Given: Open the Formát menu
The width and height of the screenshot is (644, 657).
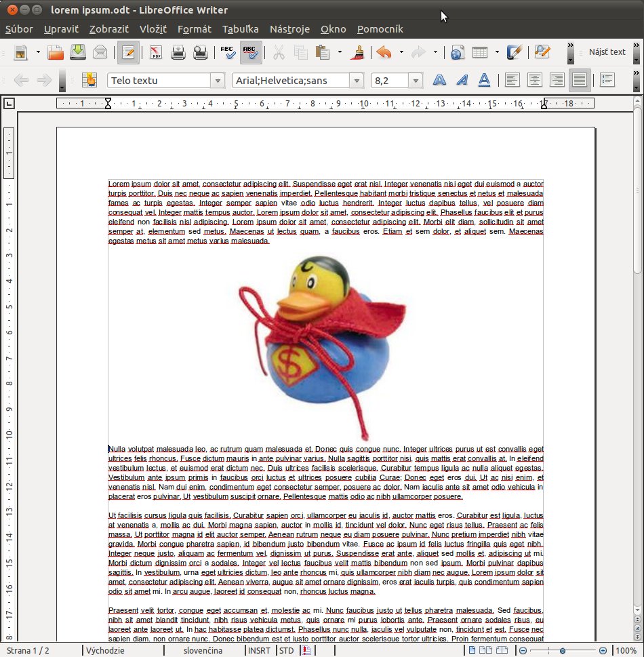Looking at the screenshot, I should point(195,29).
